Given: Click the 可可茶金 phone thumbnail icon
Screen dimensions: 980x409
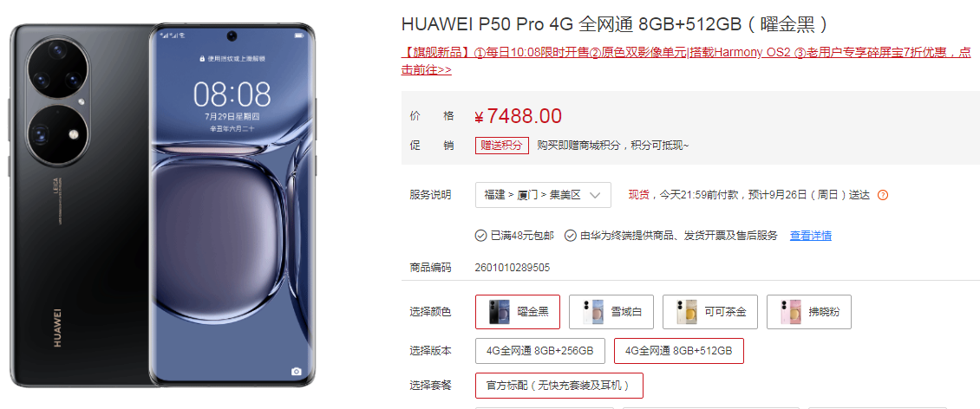Looking at the screenshot, I should click(685, 312).
